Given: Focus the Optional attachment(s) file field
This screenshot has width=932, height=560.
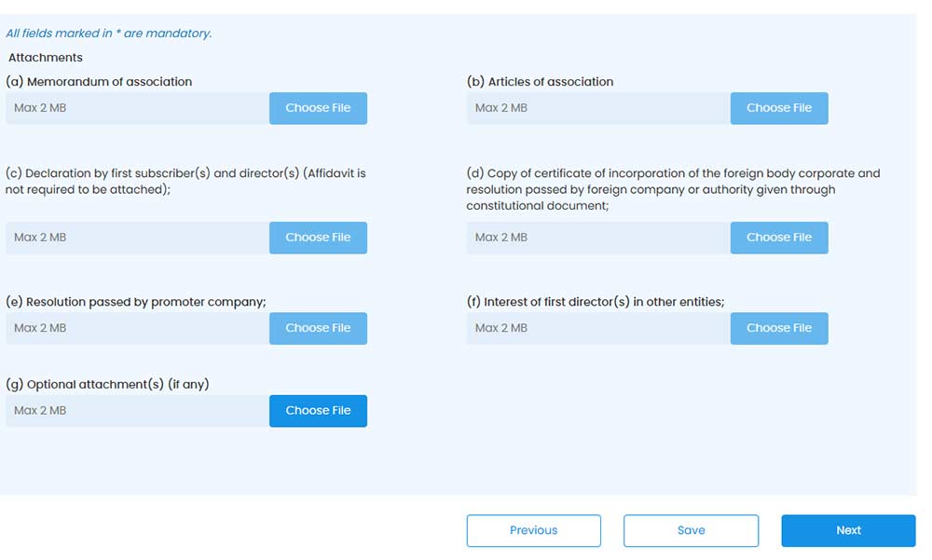Looking at the screenshot, I should 137,411.
